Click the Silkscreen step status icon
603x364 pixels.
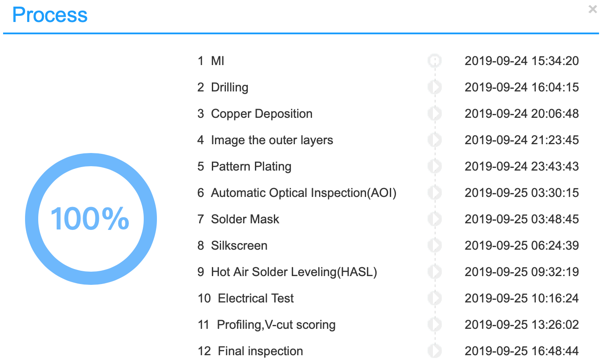click(435, 245)
